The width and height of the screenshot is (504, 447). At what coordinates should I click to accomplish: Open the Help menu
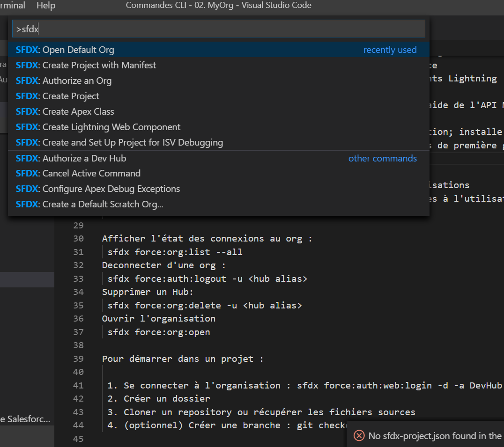(46, 6)
